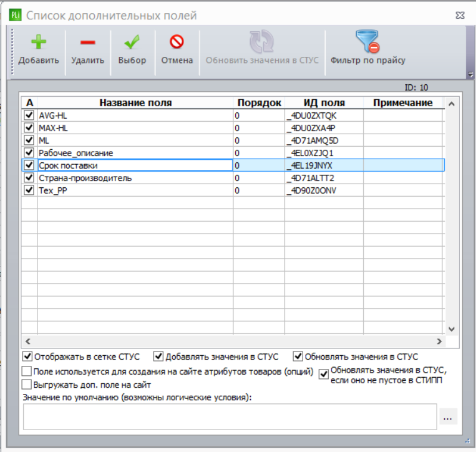The image size is (476, 452).
Task: Select the ML field name cell
Action: click(x=135, y=140)
